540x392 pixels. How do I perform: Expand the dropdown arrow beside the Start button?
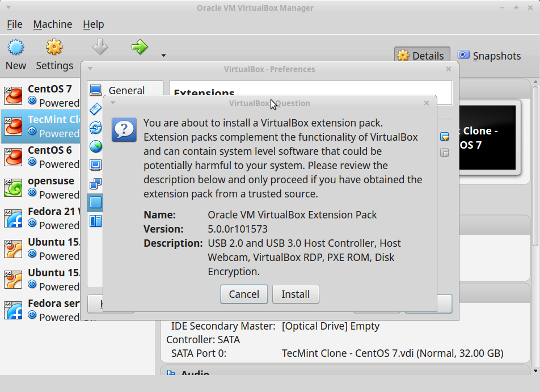coord(163,56)
